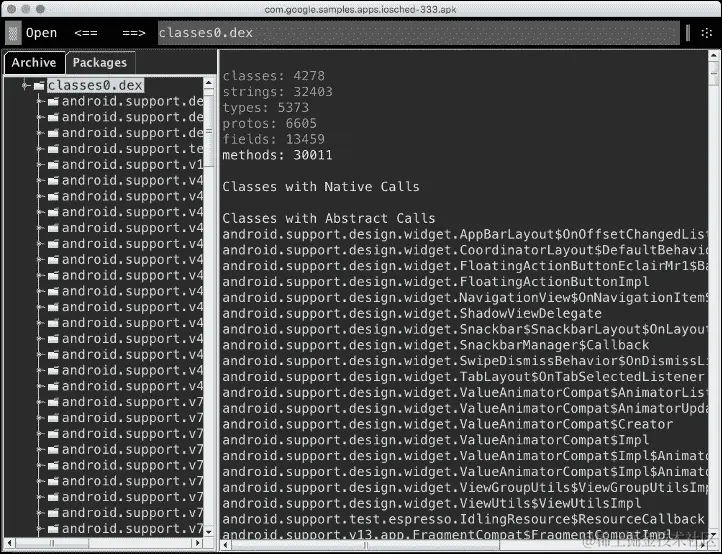
Task: Click the Open button in the toolbar
Action: coord(41,33)
